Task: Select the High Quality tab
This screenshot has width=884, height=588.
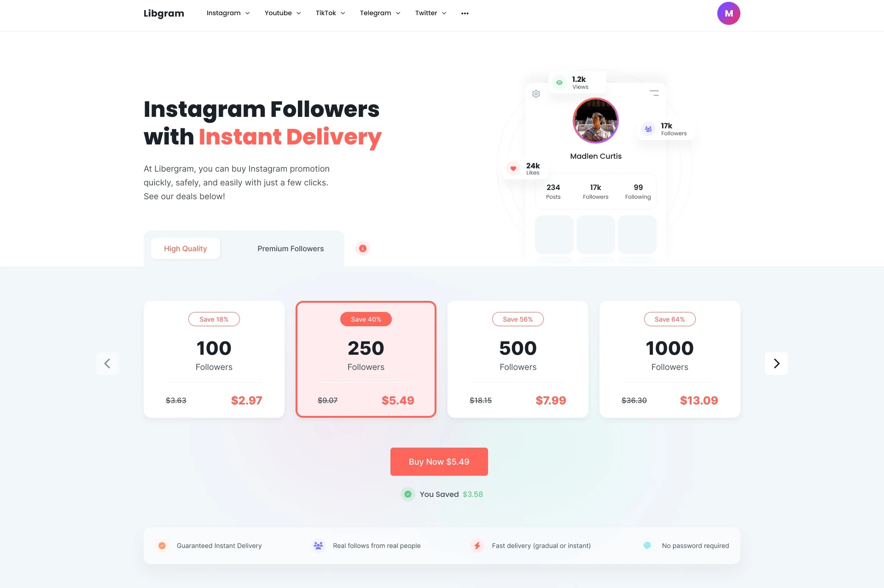Action: [x=185, y=248]
